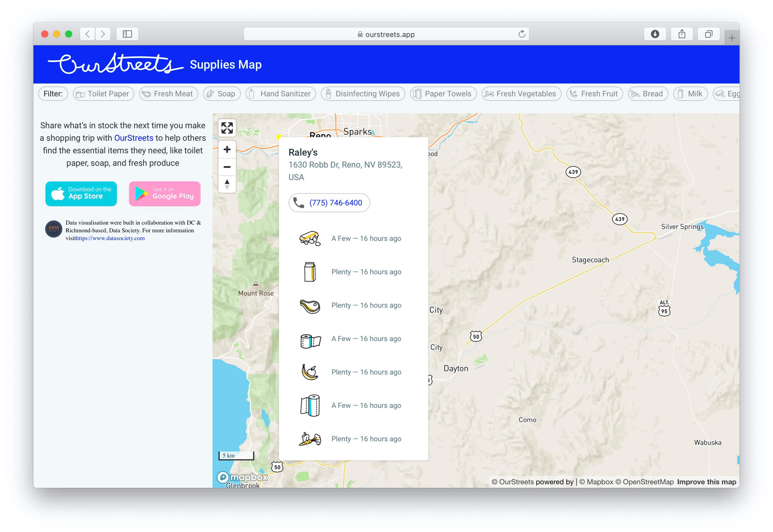Open the Google Play download badge
The width and height of the screenshot is (773, 532).
pyautogui.click(x=164, y=194)
